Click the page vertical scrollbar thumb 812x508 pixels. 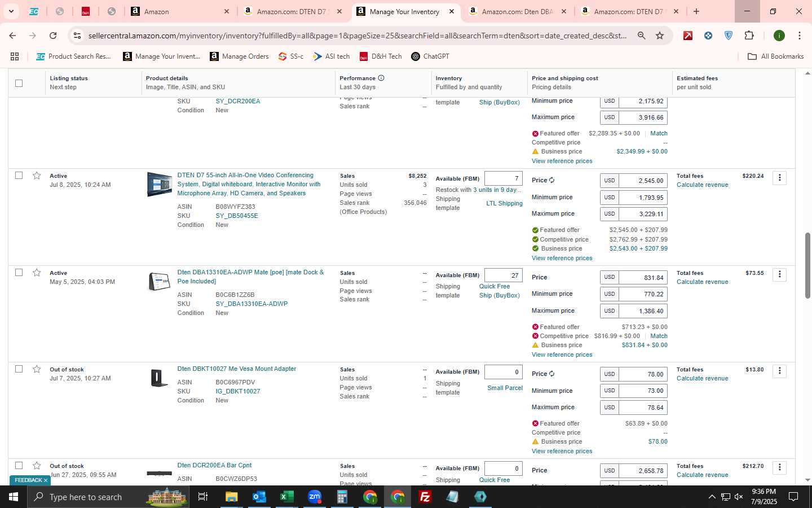[x=807, y=265]
